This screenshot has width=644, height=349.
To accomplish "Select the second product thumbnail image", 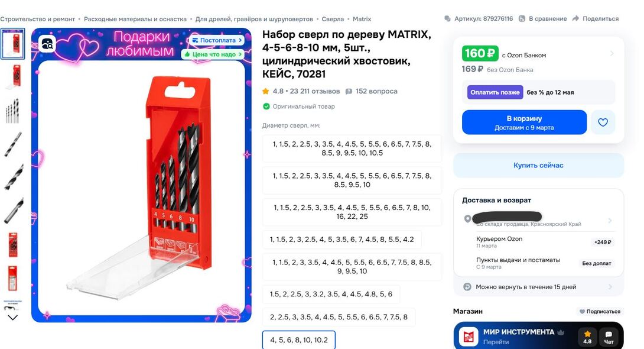I will 13,76.
